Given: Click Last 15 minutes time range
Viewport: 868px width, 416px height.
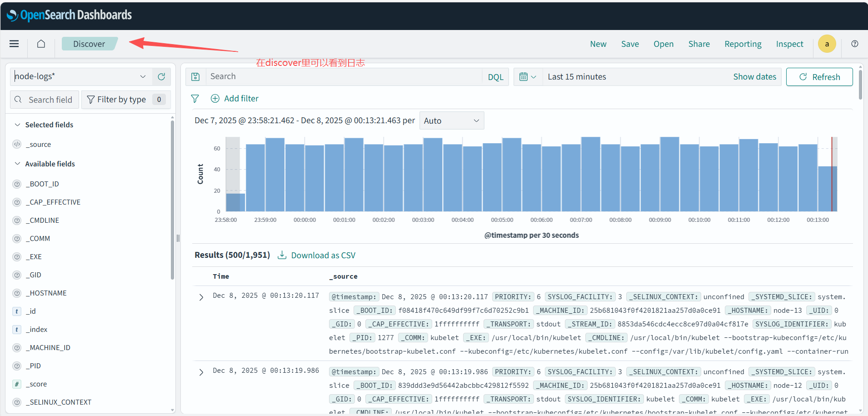Looking at the screenshot, I should [x=577, y=77].
